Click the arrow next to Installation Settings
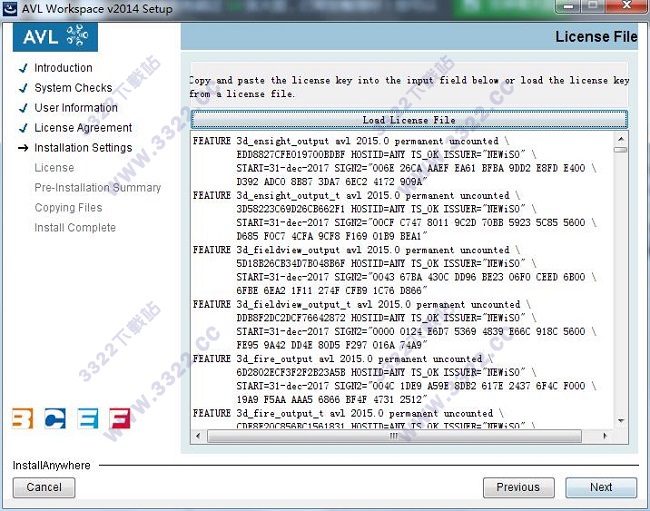 point(23,148)
